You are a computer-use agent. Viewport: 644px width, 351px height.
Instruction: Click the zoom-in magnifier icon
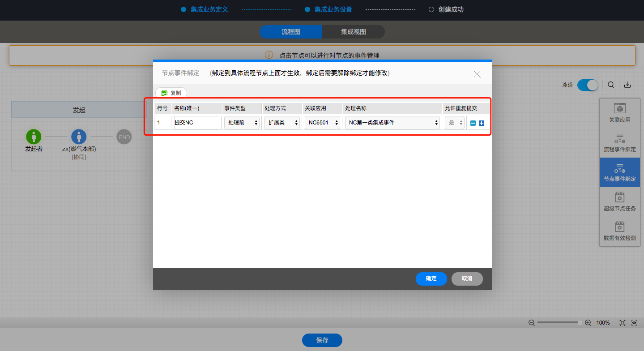click(x=588, y=323)
